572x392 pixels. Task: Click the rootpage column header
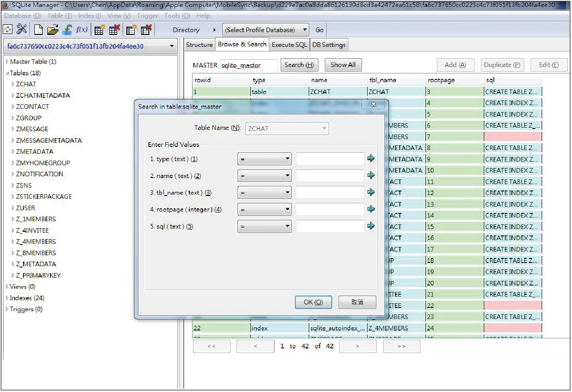pyautogui.click(x=454, y=80)
